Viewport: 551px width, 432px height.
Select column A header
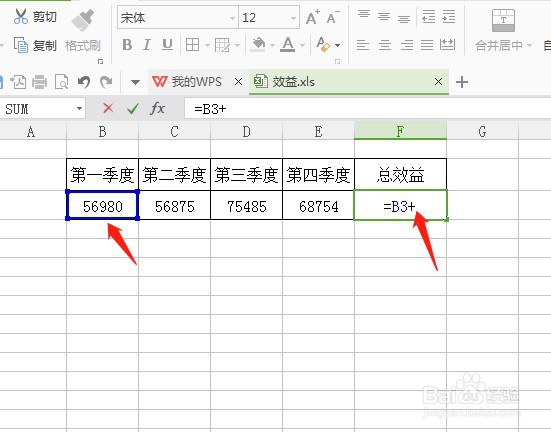(33, 132)
